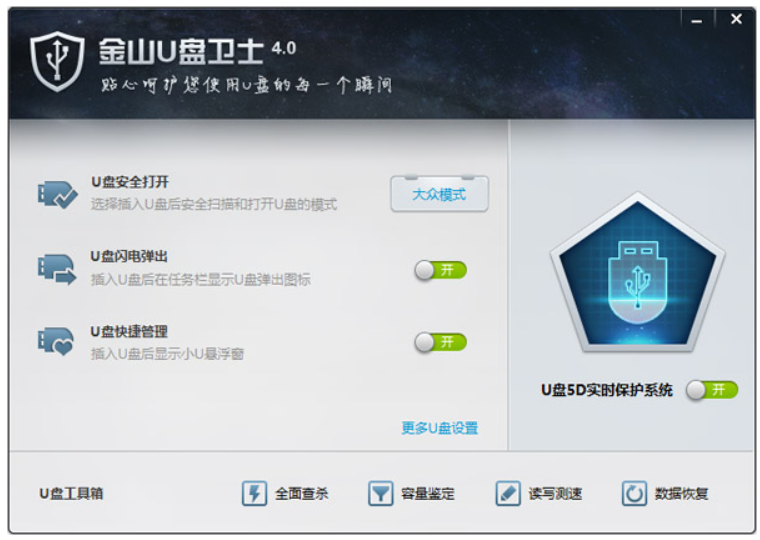760x540 pixels.
Task: Open the 大众模式 mode selector
Action: click(x=440, y=194)
